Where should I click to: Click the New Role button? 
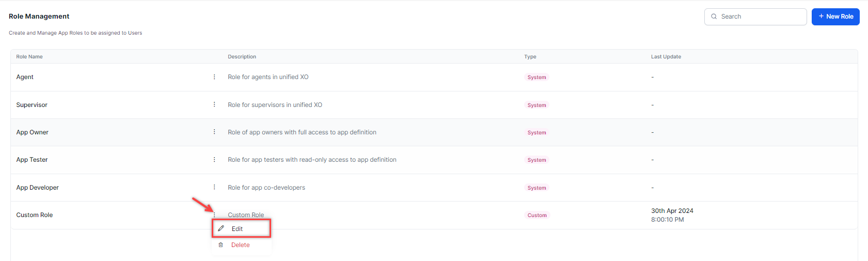coord(835,17)
